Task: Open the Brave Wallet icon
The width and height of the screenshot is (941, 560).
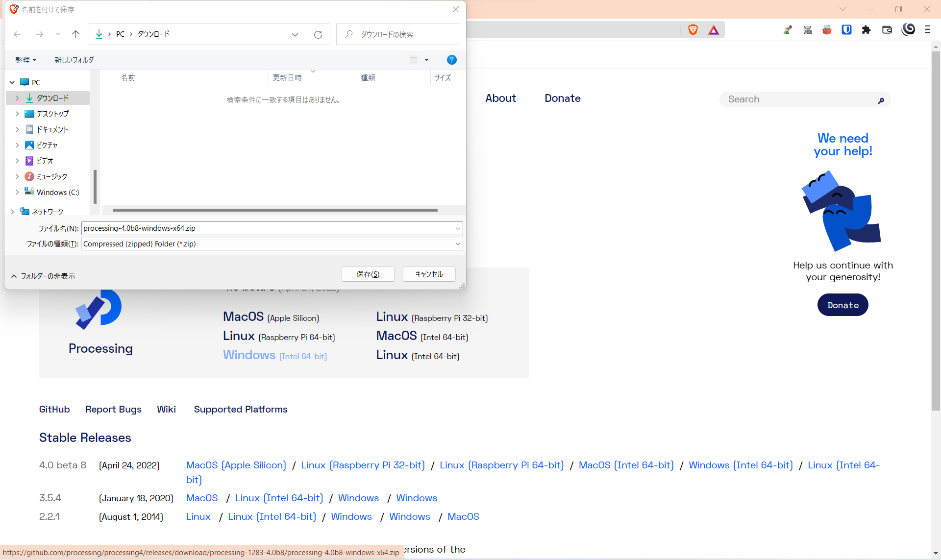Action: click(x=887, y=30)
